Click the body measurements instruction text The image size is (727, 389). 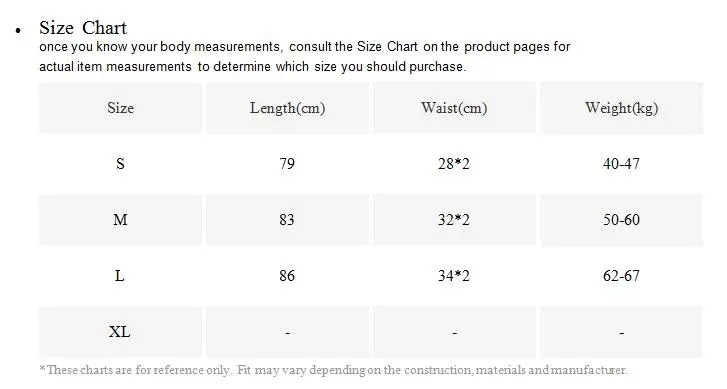(305, 57)
